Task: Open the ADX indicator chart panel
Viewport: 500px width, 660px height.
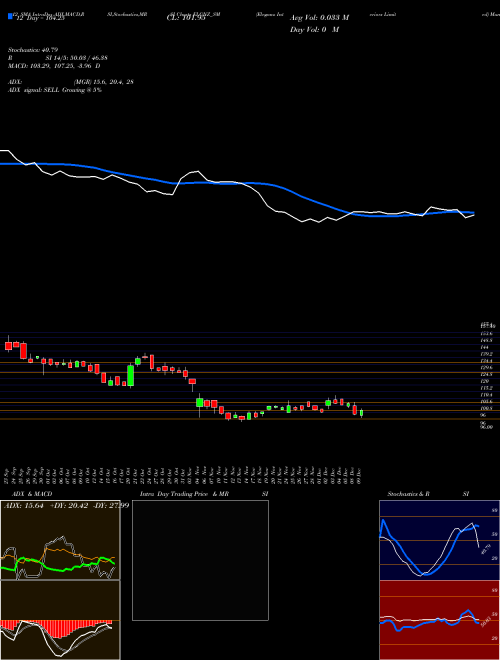Action: [x=60, y=540]
